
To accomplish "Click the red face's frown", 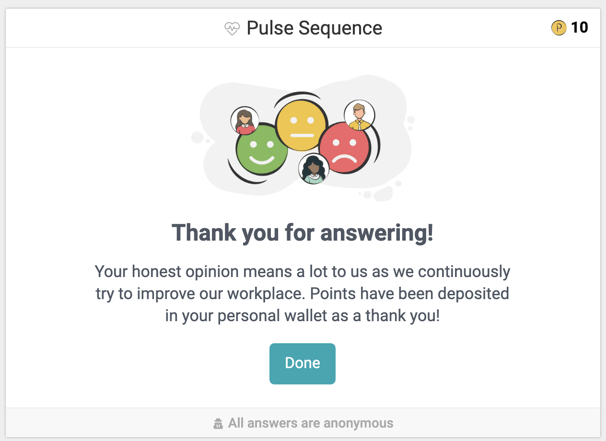I will pyautogui.click(x=345, y=159).
